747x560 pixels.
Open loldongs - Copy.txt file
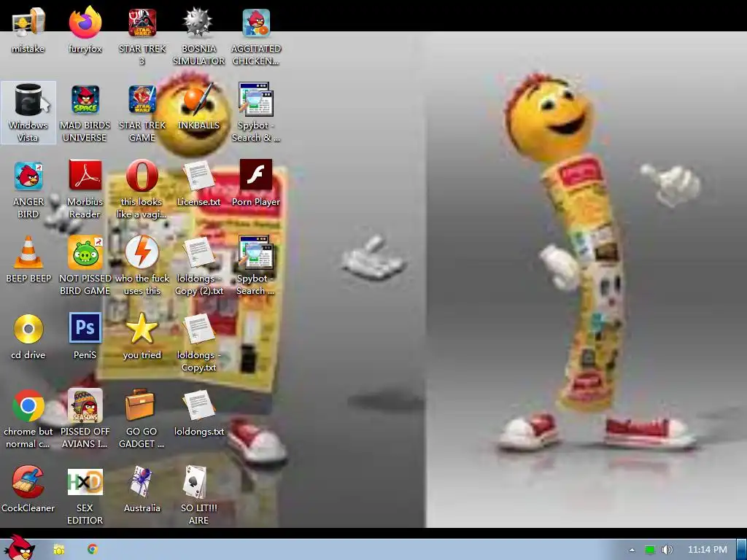coord(198,329)
